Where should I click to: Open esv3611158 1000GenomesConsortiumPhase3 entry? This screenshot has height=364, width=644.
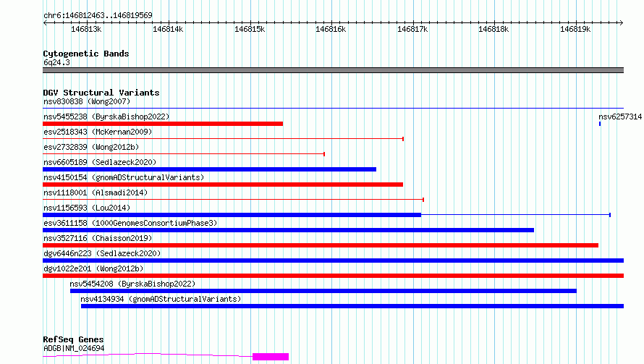coord(130,223)
